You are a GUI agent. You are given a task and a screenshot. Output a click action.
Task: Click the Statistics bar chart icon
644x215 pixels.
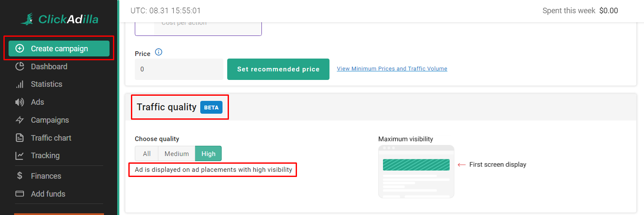(20, 84)
